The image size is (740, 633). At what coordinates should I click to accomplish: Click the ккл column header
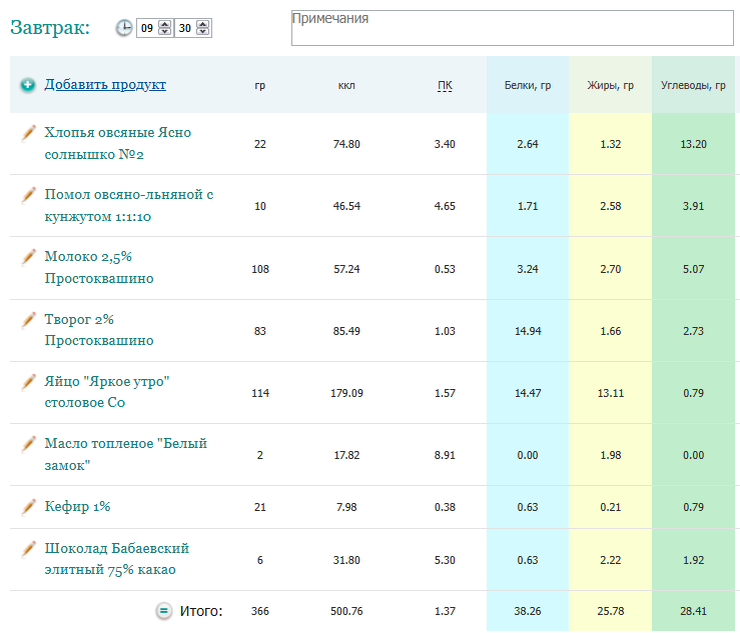[346, 85]
